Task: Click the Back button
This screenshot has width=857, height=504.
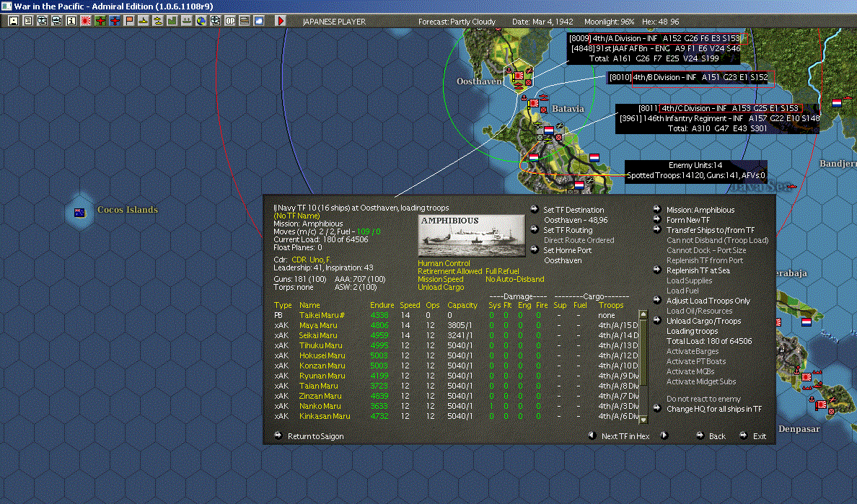Action: 717,436
